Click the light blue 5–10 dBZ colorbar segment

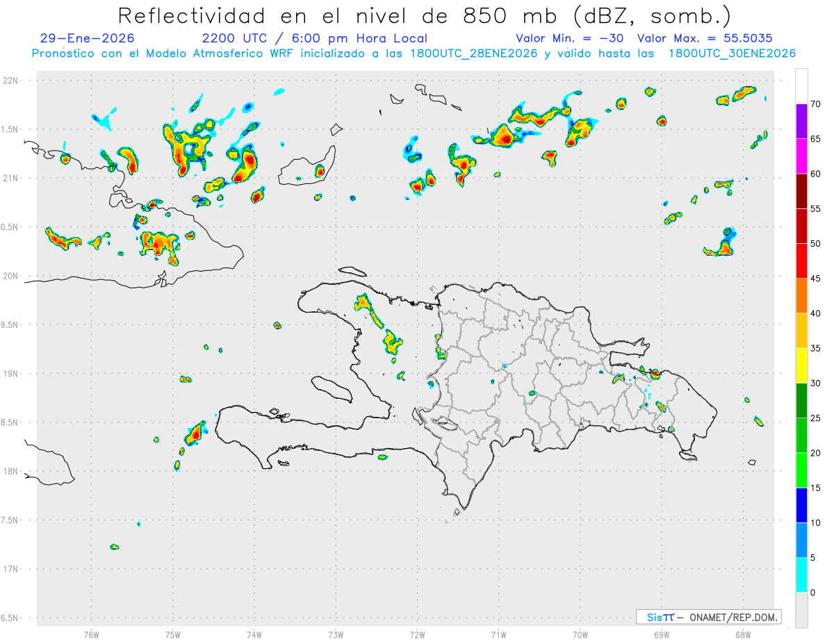801,540
